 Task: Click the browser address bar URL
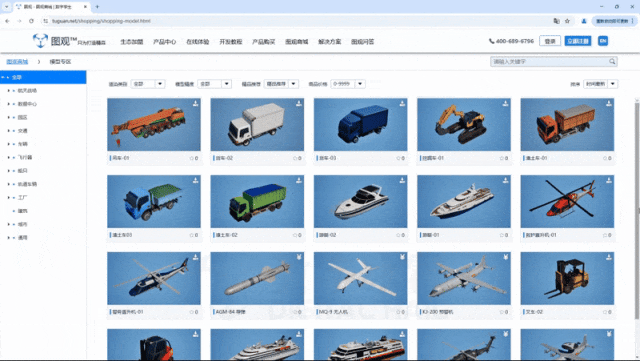pyautogui.click(x=101, y=21)
